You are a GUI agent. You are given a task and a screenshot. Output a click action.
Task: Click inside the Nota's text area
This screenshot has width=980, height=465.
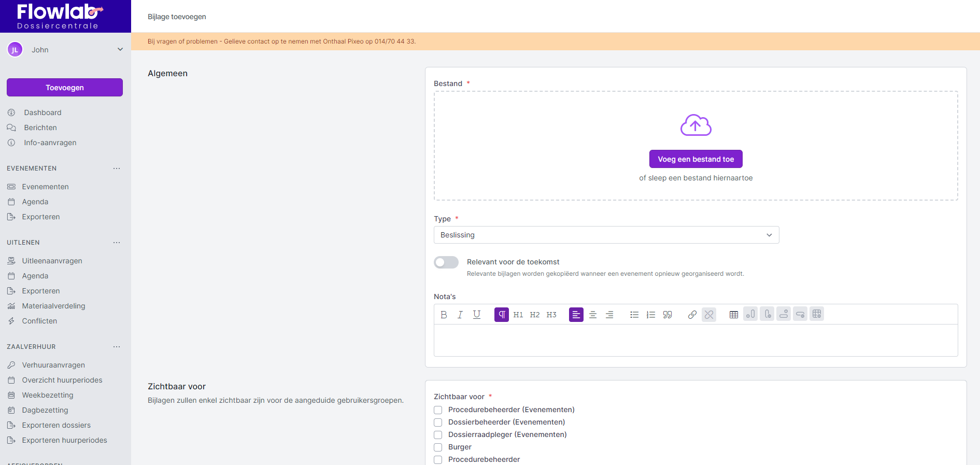coord(695,340)
